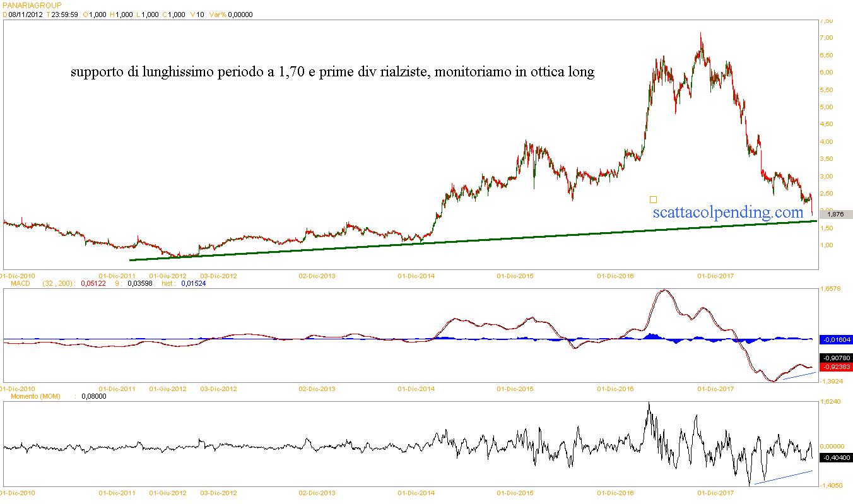Click the 'supporto di lunghissimo periodo' annotation text
The width and height of the screenshot is (853, 504).
(332, 73)
